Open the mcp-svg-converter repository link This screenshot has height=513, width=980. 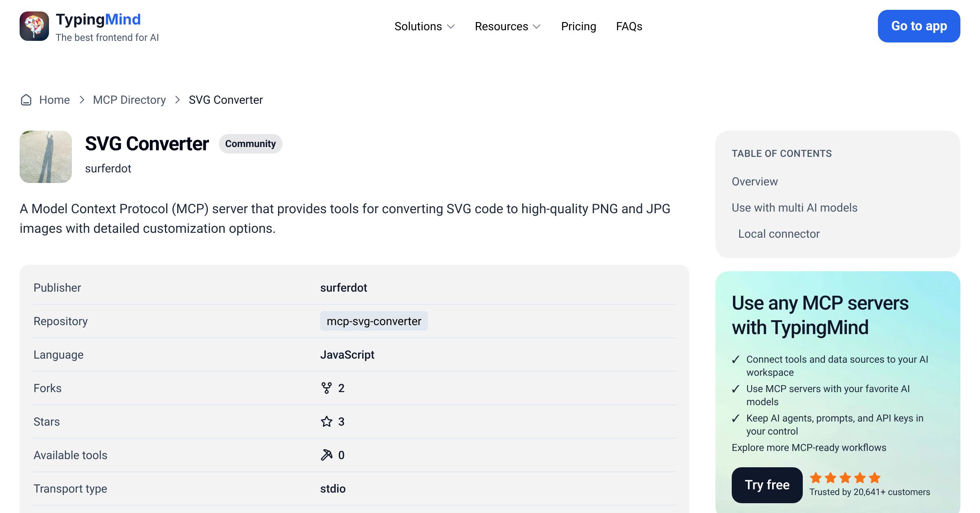point(374,321)
